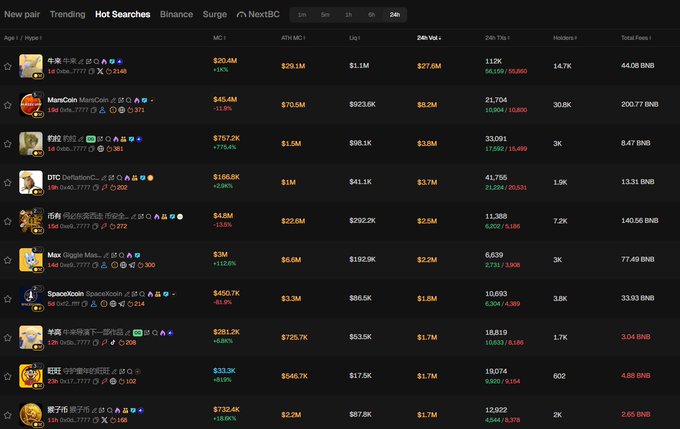Open the X link in the 11h row

click(x=105, y=420)
